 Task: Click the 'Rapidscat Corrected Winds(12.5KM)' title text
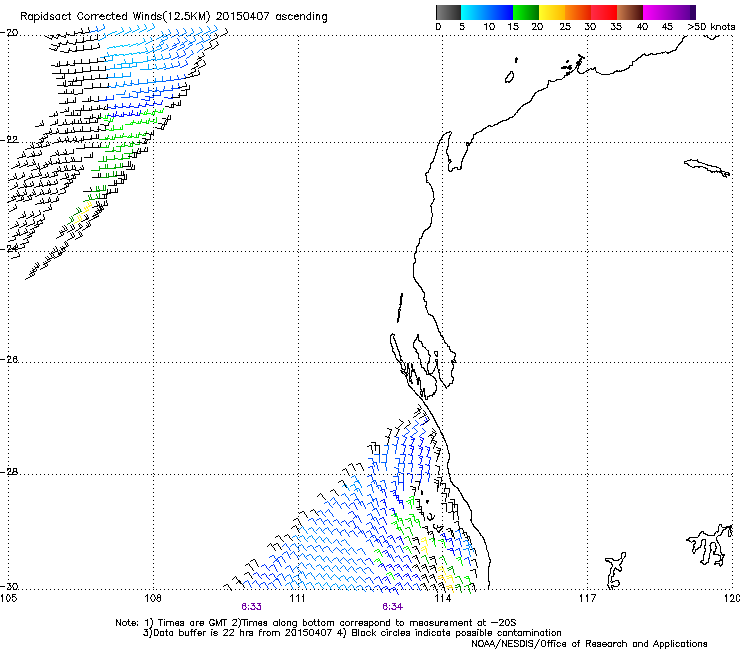point(115,17)
